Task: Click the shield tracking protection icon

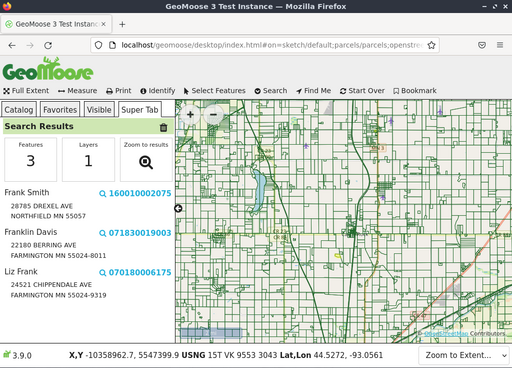Action: coord(98,45)
